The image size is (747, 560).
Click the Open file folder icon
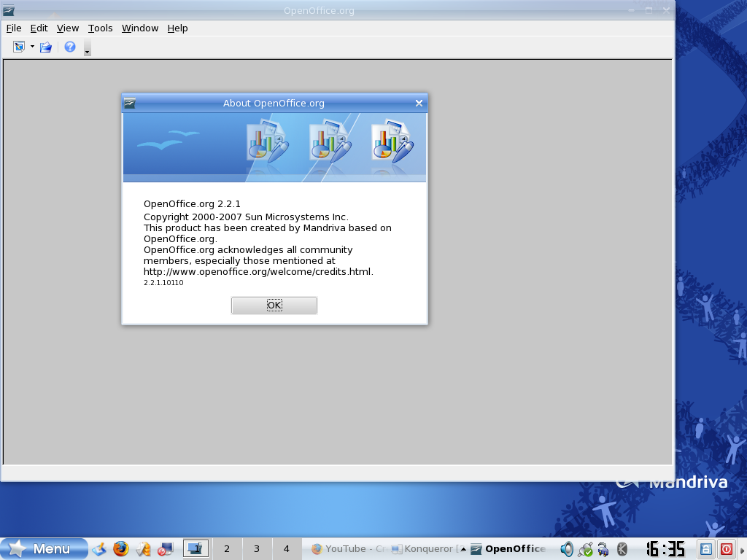tap(46, 47)
